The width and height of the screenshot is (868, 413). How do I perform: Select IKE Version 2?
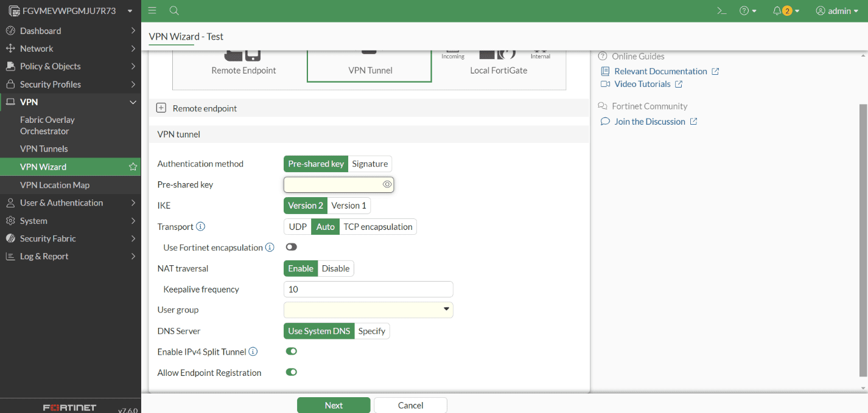306,206
